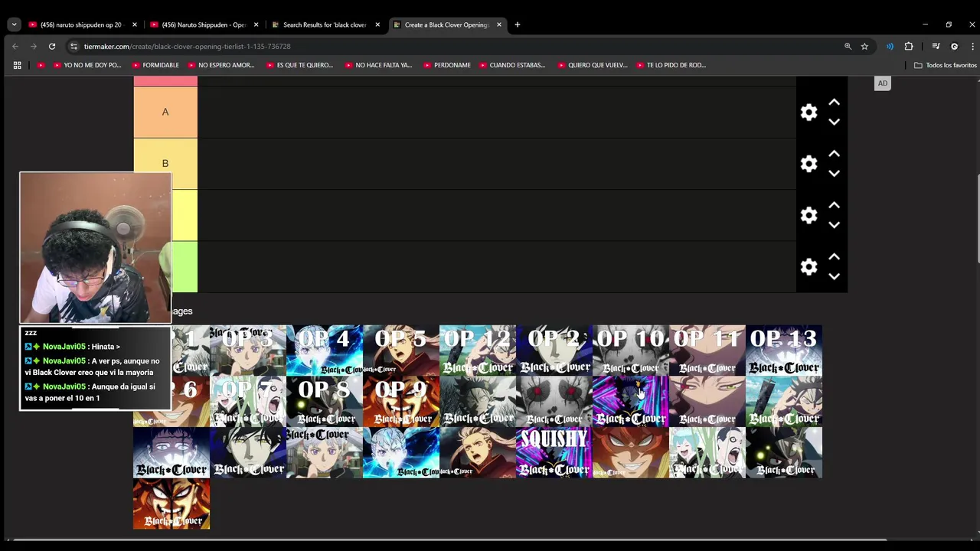Select the OP 3 opening image
The height and width of the screenshot is (551, 980).
(248, 350)
